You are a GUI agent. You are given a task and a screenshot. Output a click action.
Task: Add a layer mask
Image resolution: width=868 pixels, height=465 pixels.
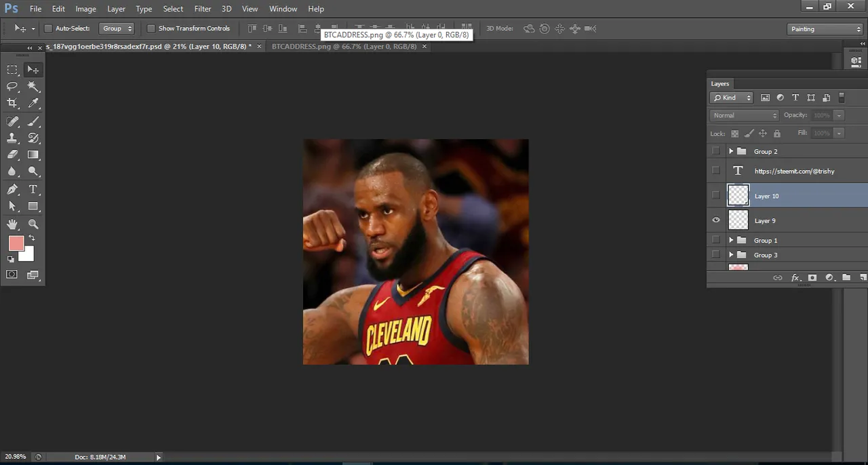click(x=812, y=278)
